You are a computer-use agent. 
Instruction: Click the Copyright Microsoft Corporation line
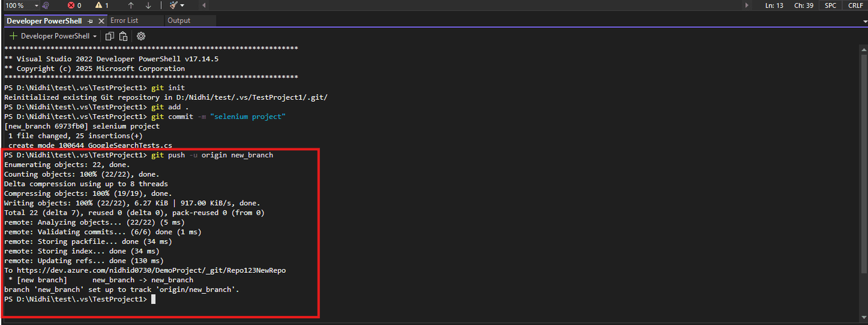point(94,68)
